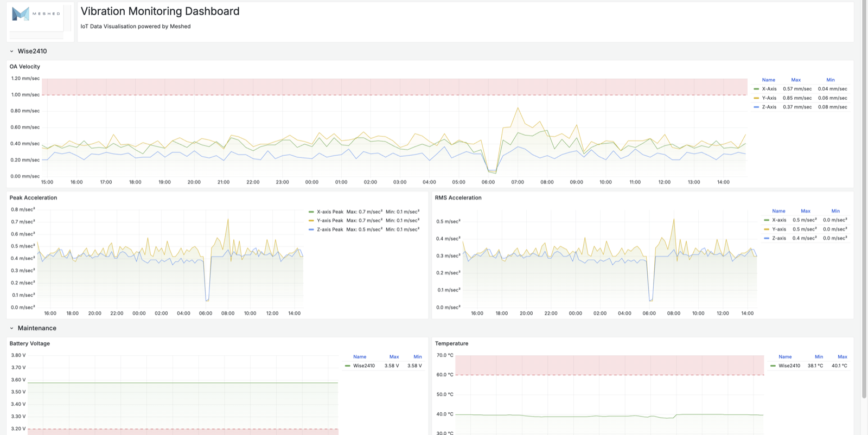
Task: Collapse the Maintenance row chevron
Action: [x=11, y=328]
